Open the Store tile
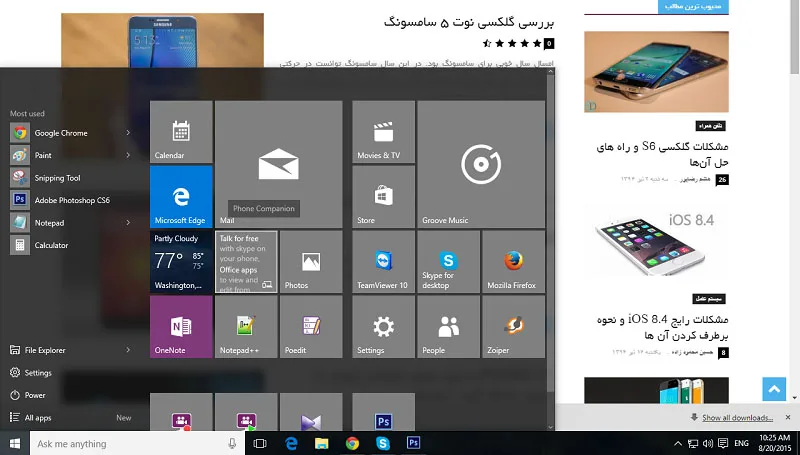Viewport: 800px width, 455px height. tap(383, 196)
